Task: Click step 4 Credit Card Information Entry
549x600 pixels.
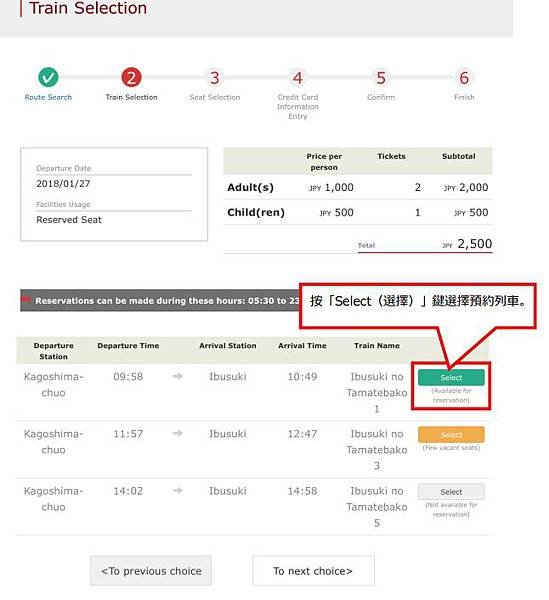Action: click(x=298, y=78)
